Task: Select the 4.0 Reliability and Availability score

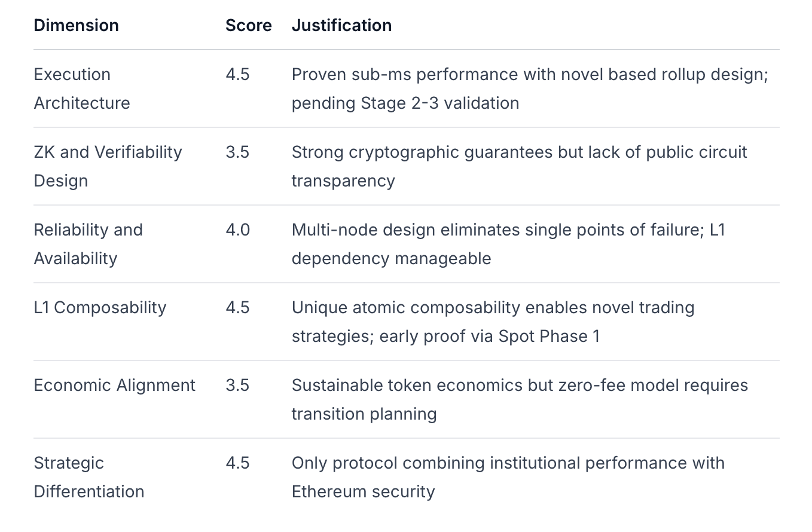Action: pos(237,230)
